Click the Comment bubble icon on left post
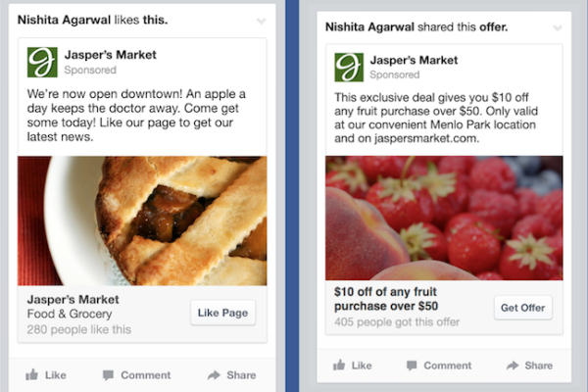Screen dimensions: 588x392 tap(110, 374)
